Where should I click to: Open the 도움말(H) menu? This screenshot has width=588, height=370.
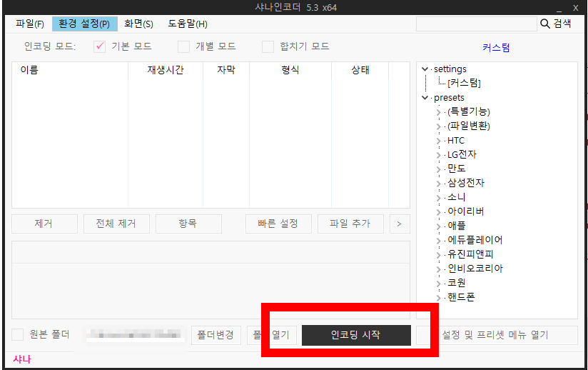click(x=187, y=24)
